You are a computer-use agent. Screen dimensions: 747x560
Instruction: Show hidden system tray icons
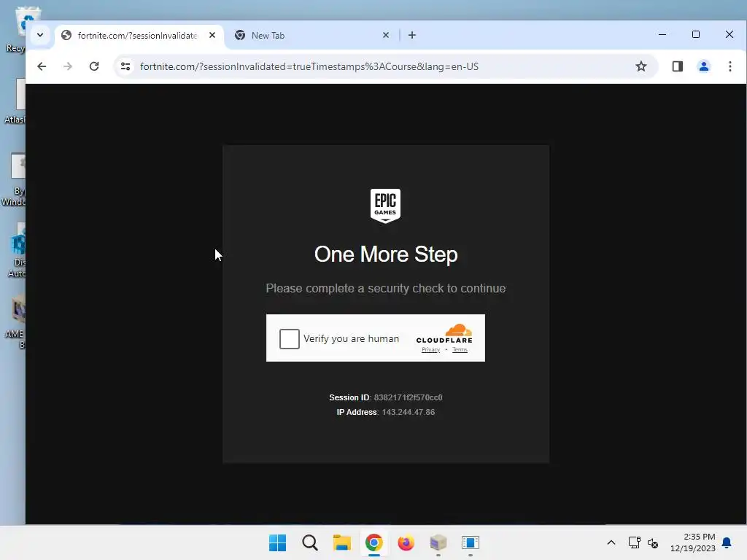[x=611, y=542]
